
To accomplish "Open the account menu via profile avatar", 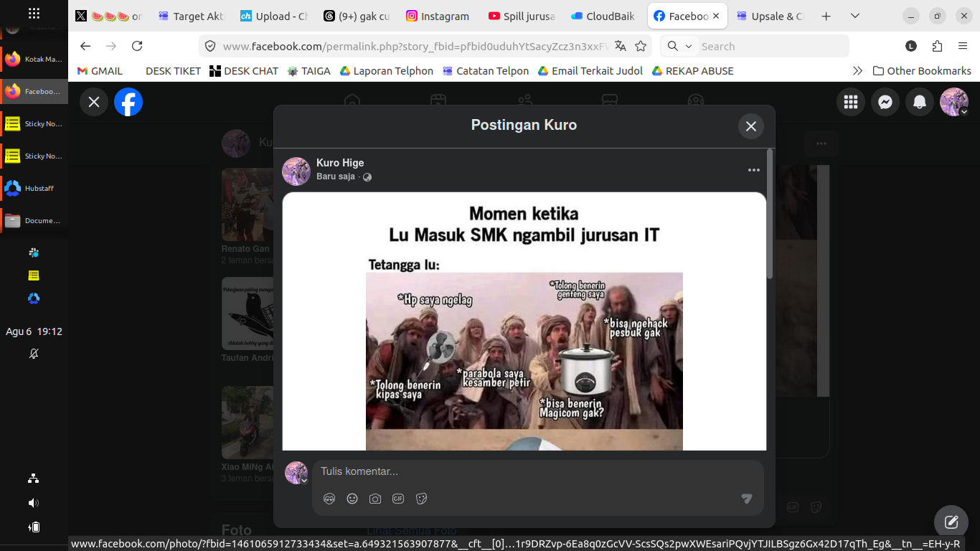I will [954, 102].
